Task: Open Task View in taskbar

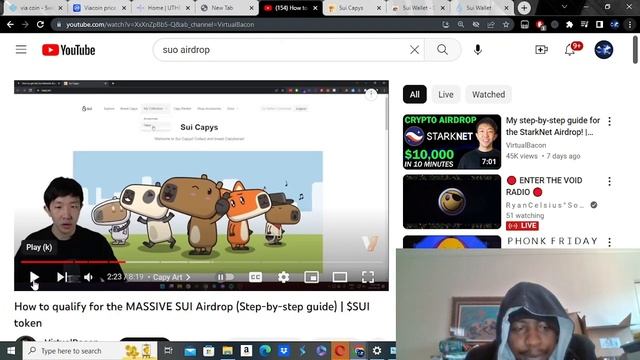Action: click(168, 351)
